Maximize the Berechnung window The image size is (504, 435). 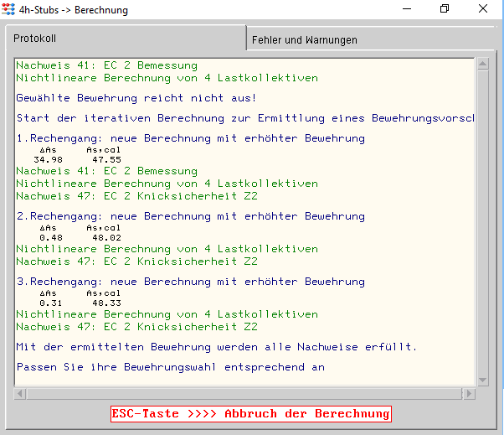[445, 9]
